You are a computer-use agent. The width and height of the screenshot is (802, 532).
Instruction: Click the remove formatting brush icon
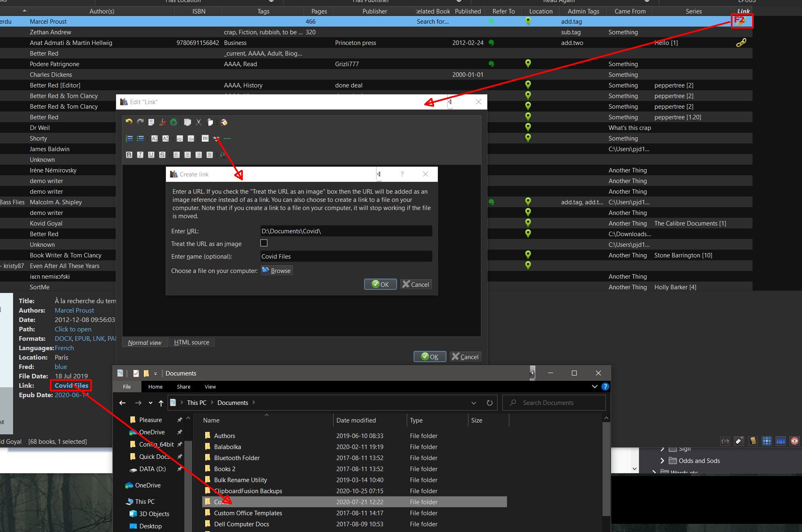tap(162, 122)
